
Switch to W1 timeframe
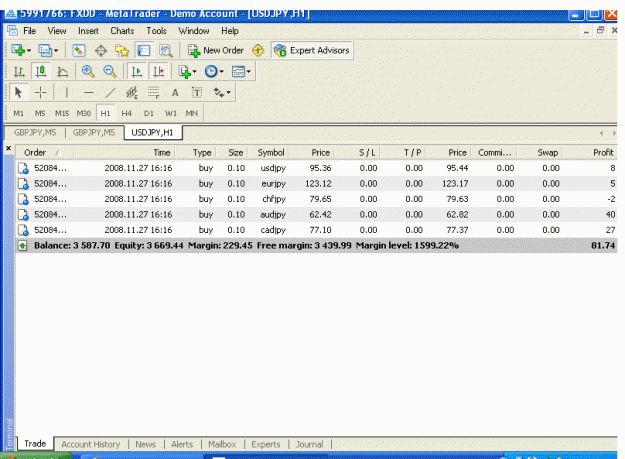[171, 114]
